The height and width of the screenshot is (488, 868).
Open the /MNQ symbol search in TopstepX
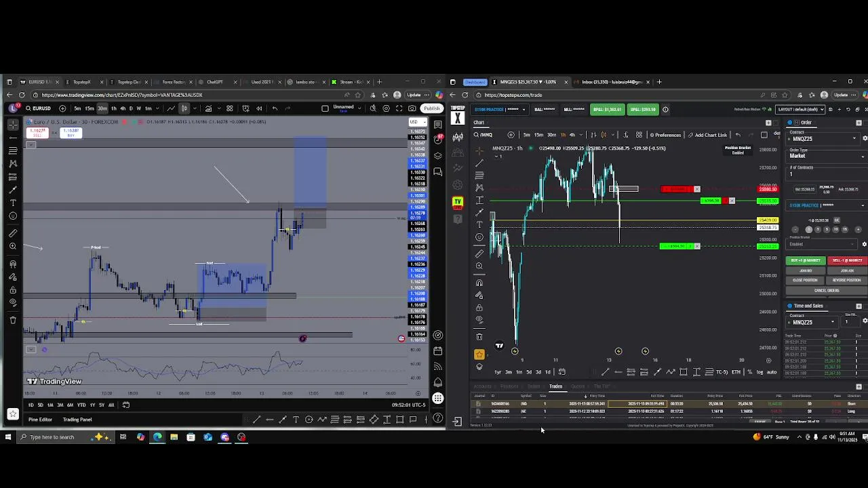tap(484, 135)
